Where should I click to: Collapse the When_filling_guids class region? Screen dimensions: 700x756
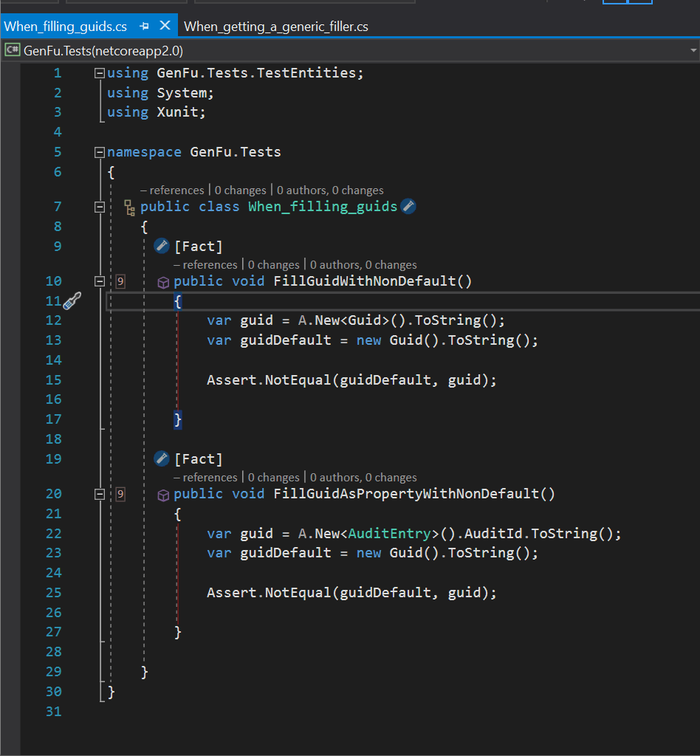coord(100,207)
